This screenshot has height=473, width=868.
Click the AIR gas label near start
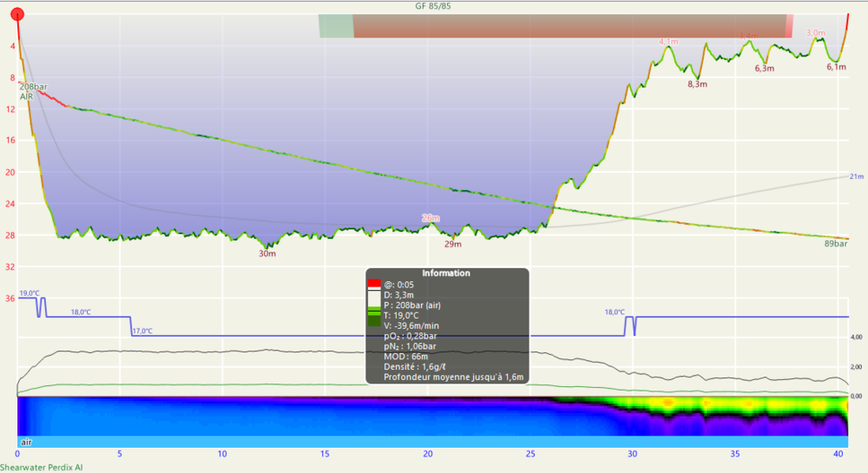click(x=27, y=96)
